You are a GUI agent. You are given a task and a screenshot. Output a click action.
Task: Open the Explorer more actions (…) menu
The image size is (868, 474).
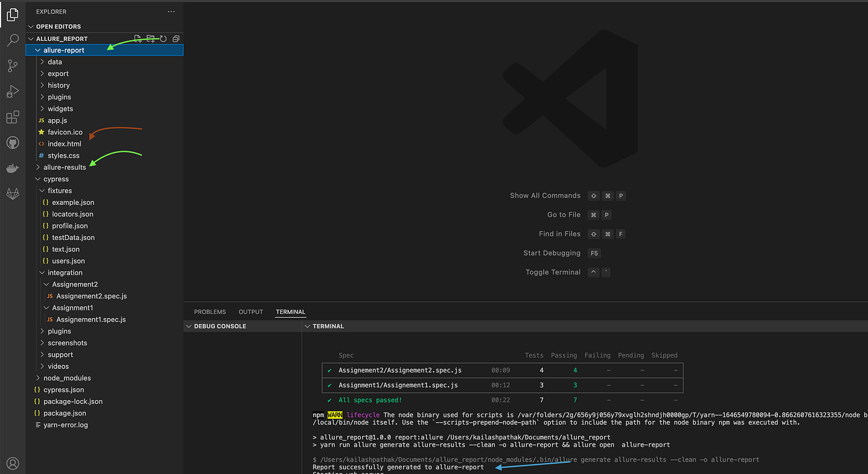(171, 12)
